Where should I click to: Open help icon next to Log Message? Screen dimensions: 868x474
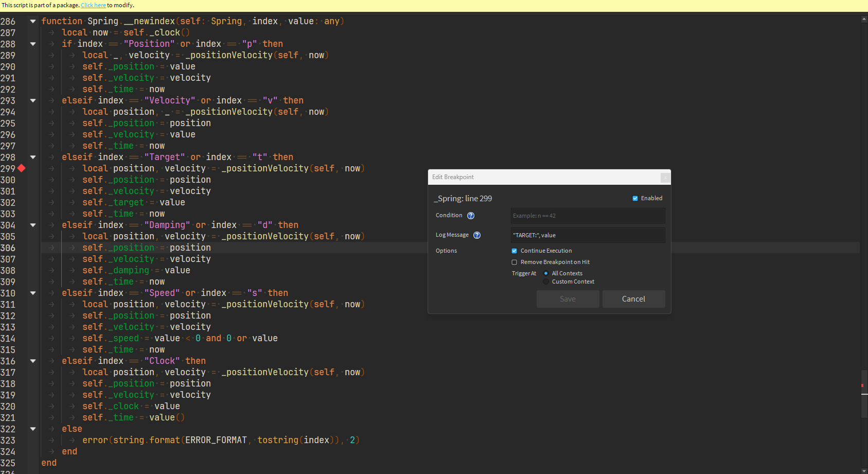pyautogui.click(x=476, y=235)
